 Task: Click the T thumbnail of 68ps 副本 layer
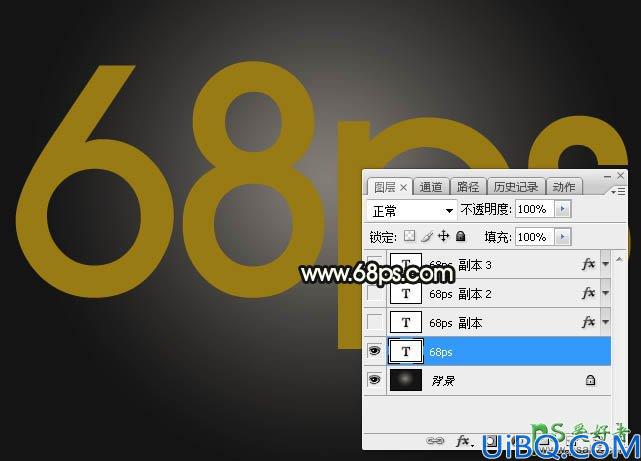tap(406, 322)
